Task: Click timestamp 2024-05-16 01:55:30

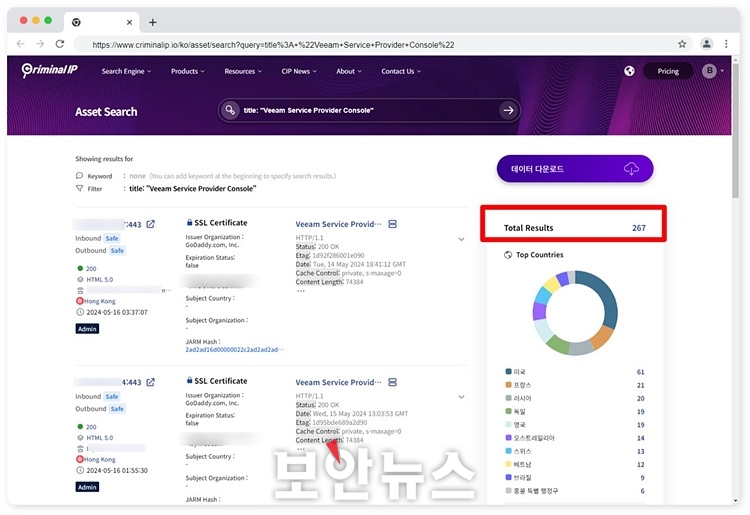Action: coord(117,471)
